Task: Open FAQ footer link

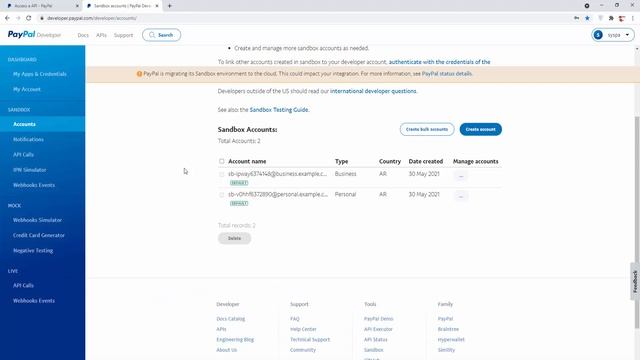Action: tap(295, 319)
